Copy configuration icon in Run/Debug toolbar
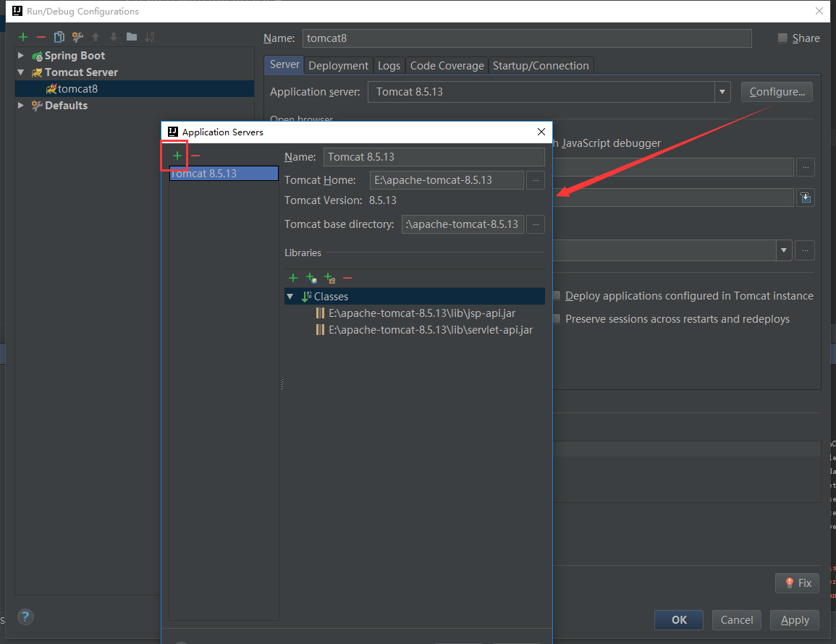This screenshot has height=644, width=836. pyautogui.click(x=59, y=37)
